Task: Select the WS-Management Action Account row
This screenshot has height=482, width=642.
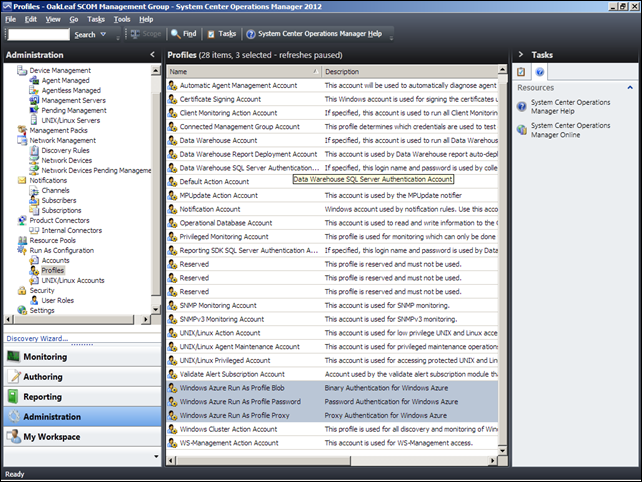Action: click(x=332, y=443)
